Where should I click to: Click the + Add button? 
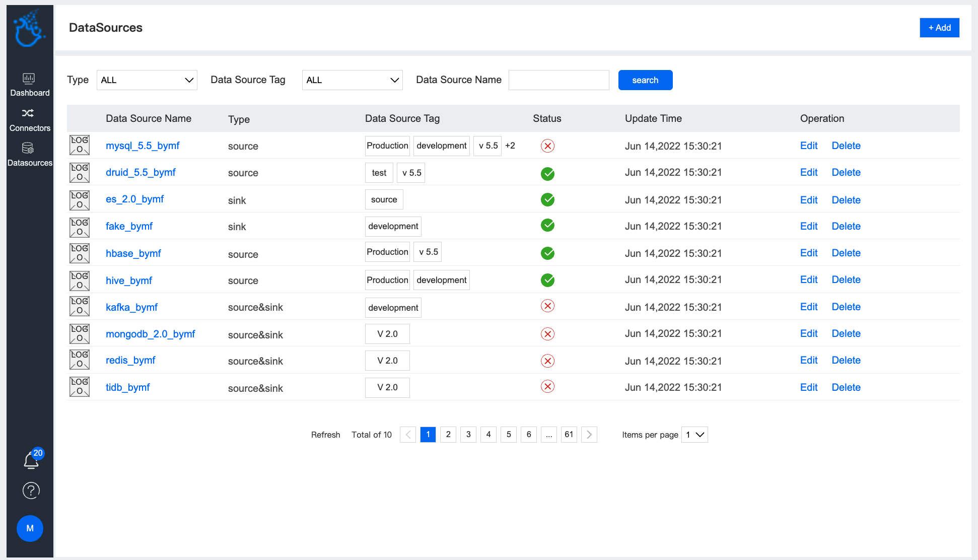[x=939, y=28]
